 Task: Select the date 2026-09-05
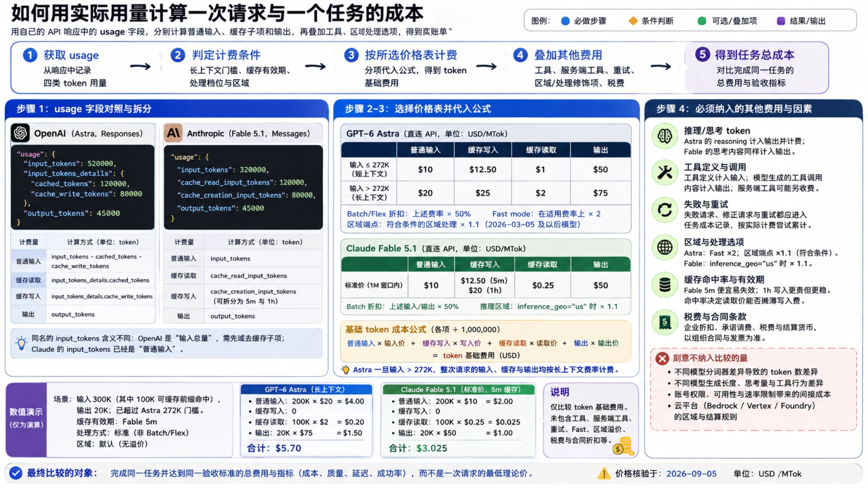(x=691, y=474)
